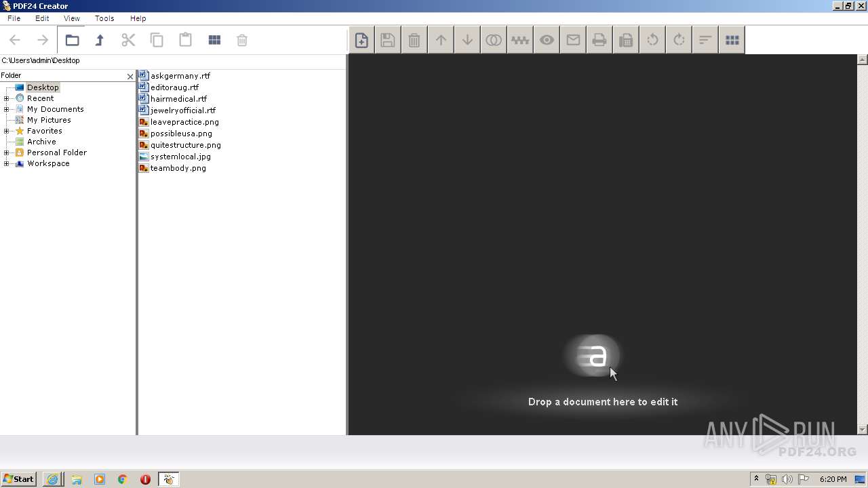Rotate pages clockwise

point(679,40)
